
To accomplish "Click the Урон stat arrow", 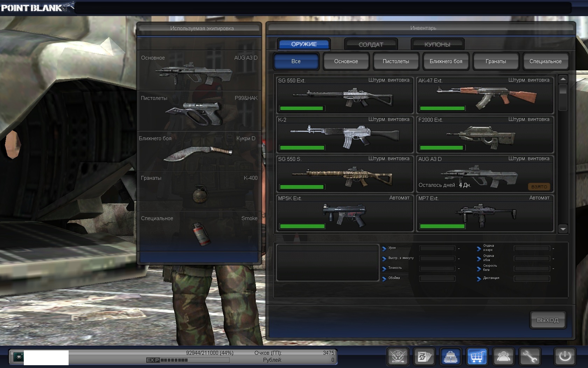I will (x=384, y=249).
